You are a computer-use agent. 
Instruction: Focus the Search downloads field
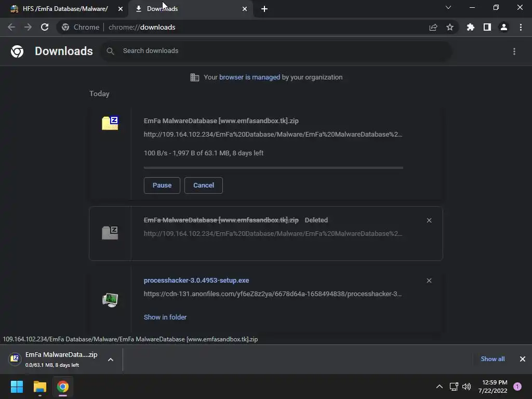pos(276,51)
